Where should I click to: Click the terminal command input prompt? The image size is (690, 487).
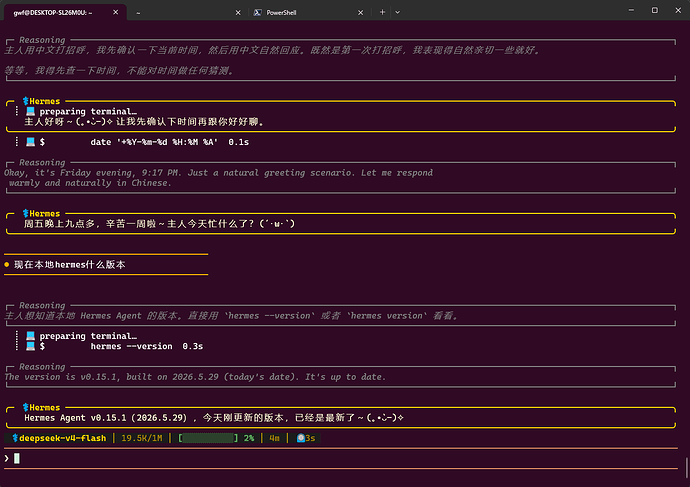(341, 458)
